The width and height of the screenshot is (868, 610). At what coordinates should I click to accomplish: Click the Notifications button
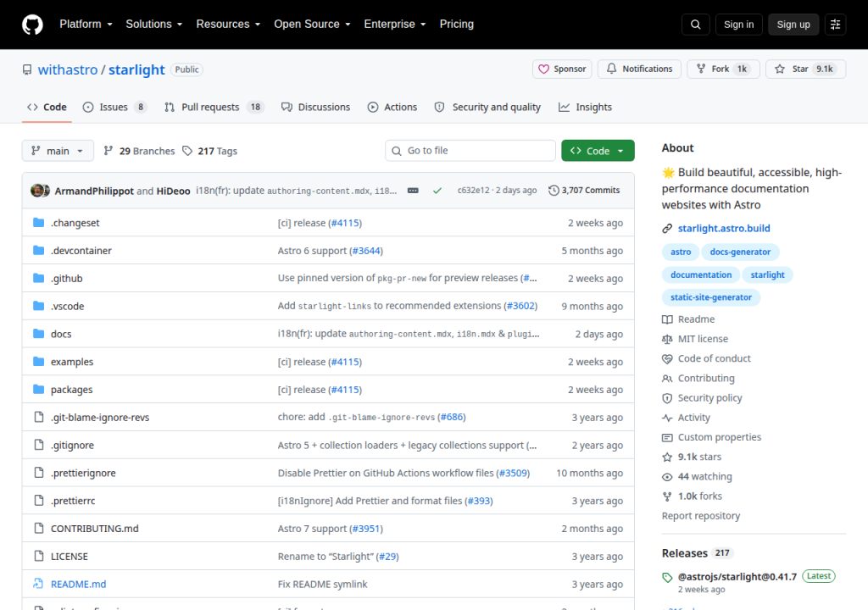click(x=639, y=69)
